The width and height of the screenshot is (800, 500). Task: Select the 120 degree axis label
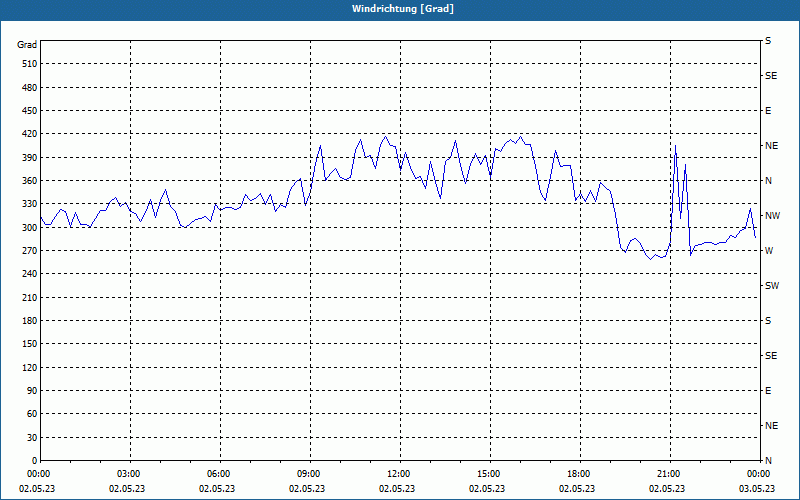click(30, 367)
